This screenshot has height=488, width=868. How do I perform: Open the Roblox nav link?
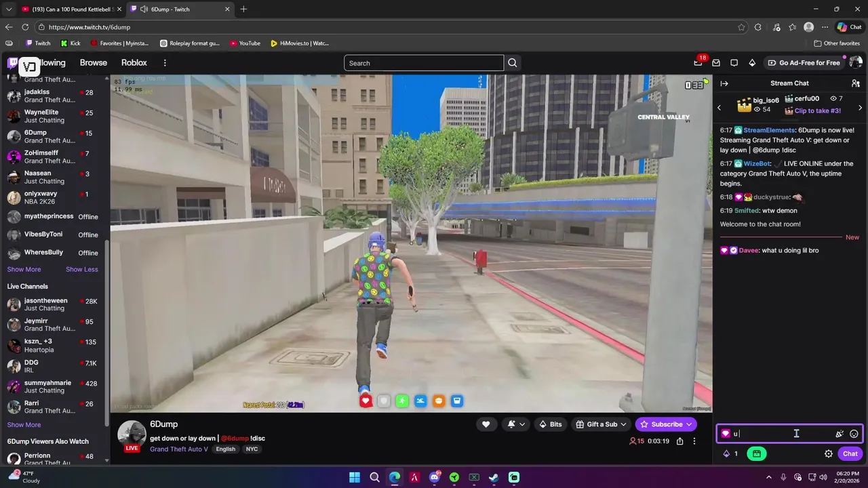134,62
